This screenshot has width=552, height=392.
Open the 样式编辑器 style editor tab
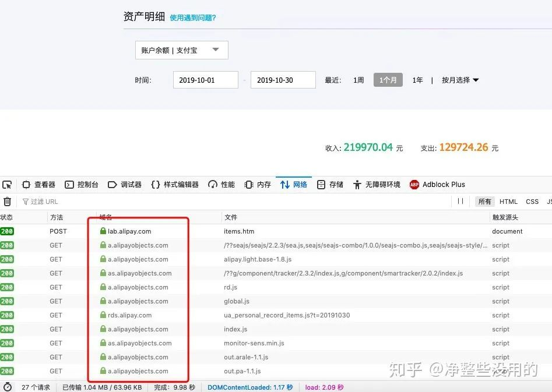[x=175, y=185]
